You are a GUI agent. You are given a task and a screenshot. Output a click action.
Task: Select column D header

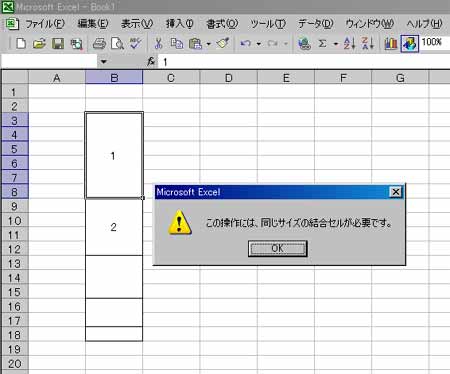tap(228, 78)
